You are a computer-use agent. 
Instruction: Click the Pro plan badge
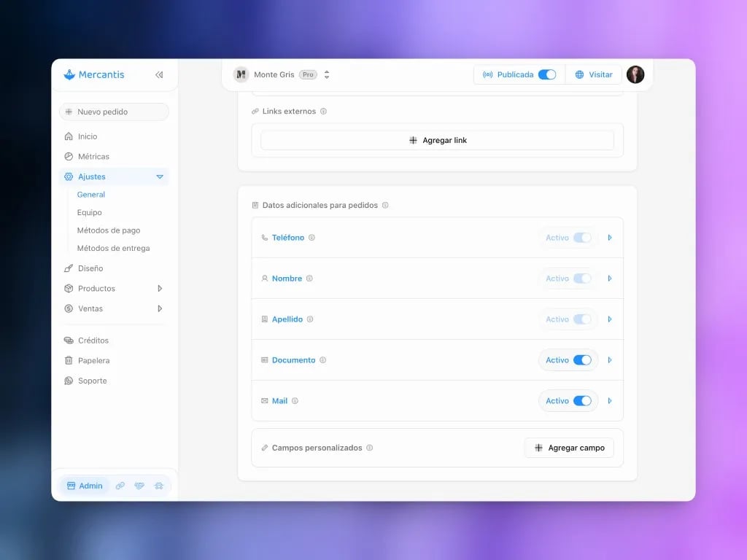pyautogui.click(x=309, y=75)
